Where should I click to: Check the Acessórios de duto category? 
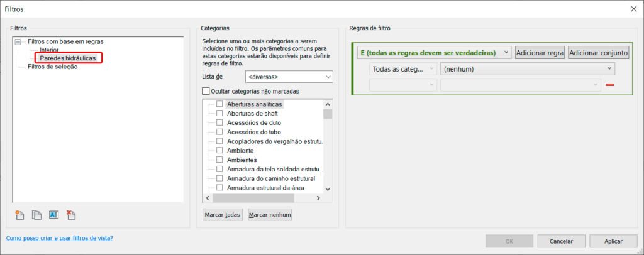click(219, 122)
